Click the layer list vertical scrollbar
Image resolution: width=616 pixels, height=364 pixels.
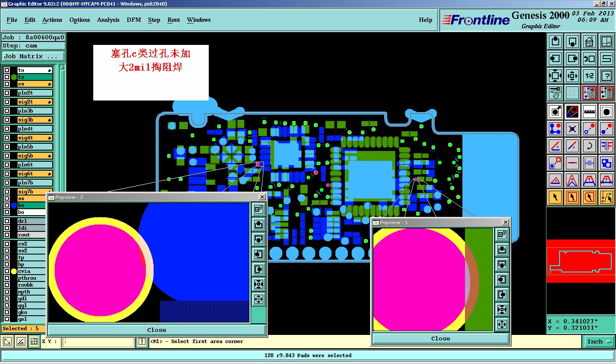62,128
